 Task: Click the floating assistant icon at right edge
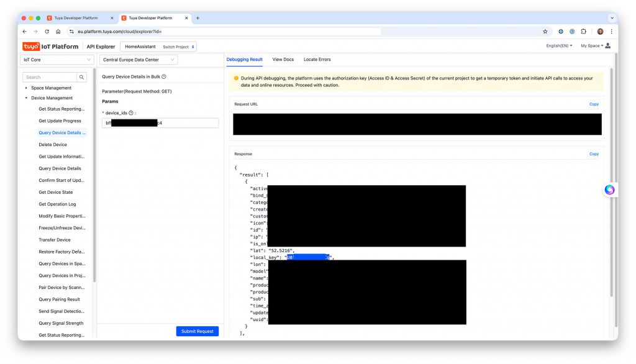pyautogui.click(x=609, y=190)
